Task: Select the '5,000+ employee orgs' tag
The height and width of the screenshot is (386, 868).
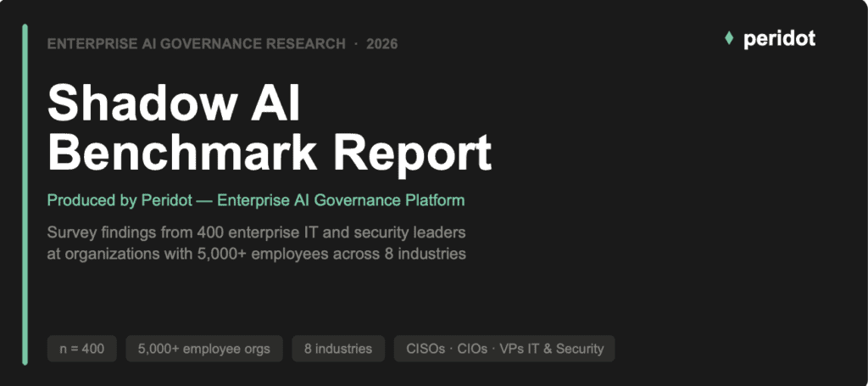Action: coord(204,349)
